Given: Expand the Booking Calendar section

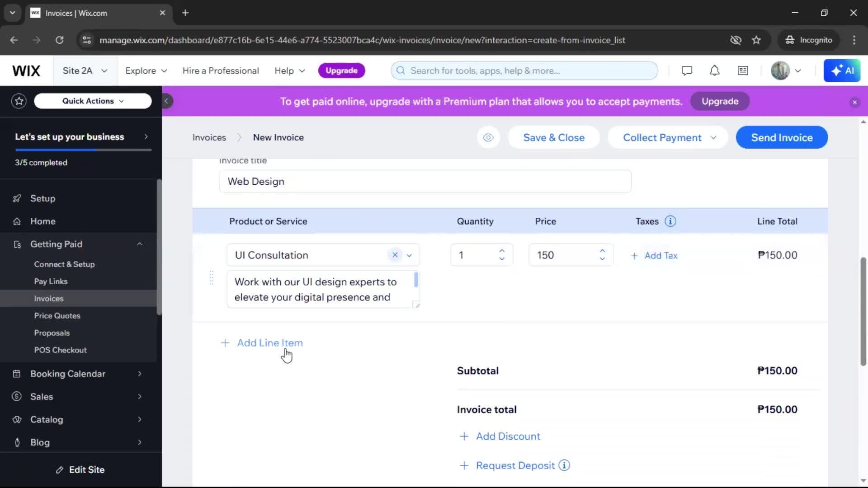Looking at the screenshot, I should [140, 374].
